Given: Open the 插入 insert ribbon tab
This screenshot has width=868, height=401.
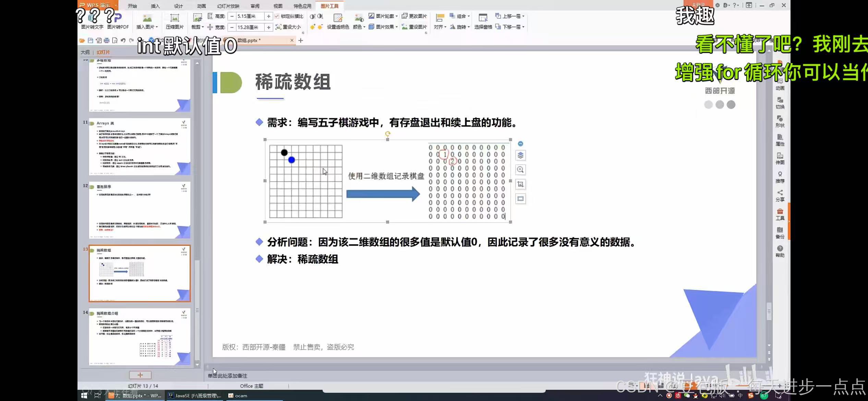Looking at the screenshot, I should [x=155, y=6].
